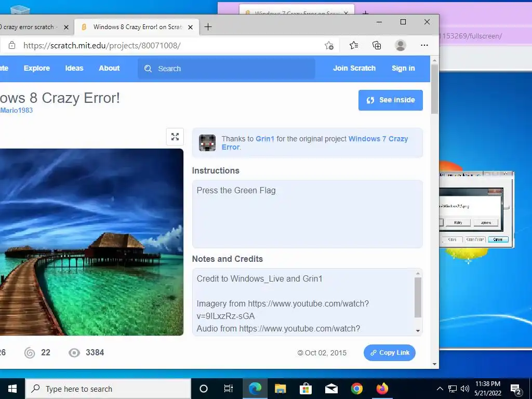This screenshot has height=399, width=532.
Task: Click the Oct 02, 2015 date text
Action: 326,353
